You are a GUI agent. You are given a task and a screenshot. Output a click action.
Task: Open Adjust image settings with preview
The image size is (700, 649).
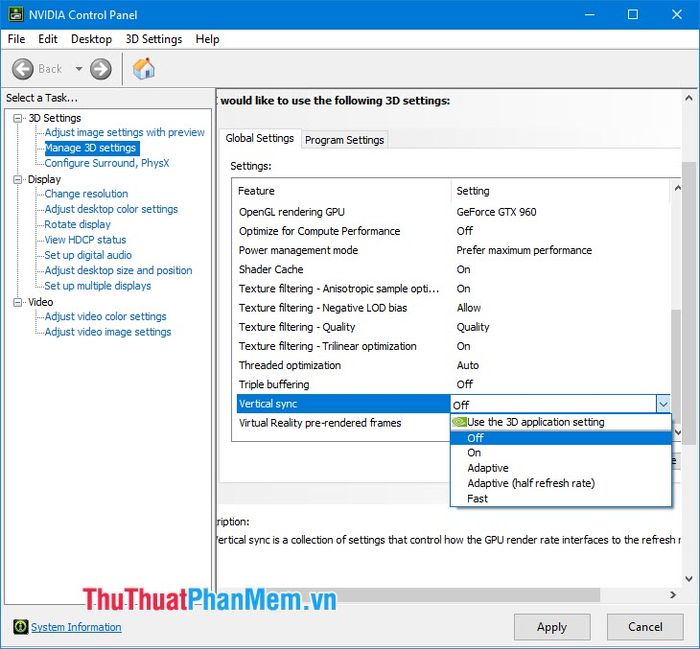tap(125, 132)
